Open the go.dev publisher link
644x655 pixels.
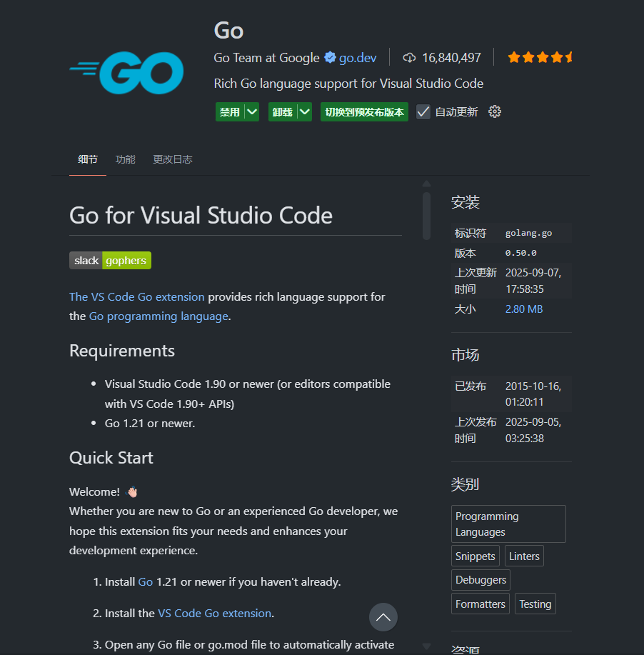[358, 58]
